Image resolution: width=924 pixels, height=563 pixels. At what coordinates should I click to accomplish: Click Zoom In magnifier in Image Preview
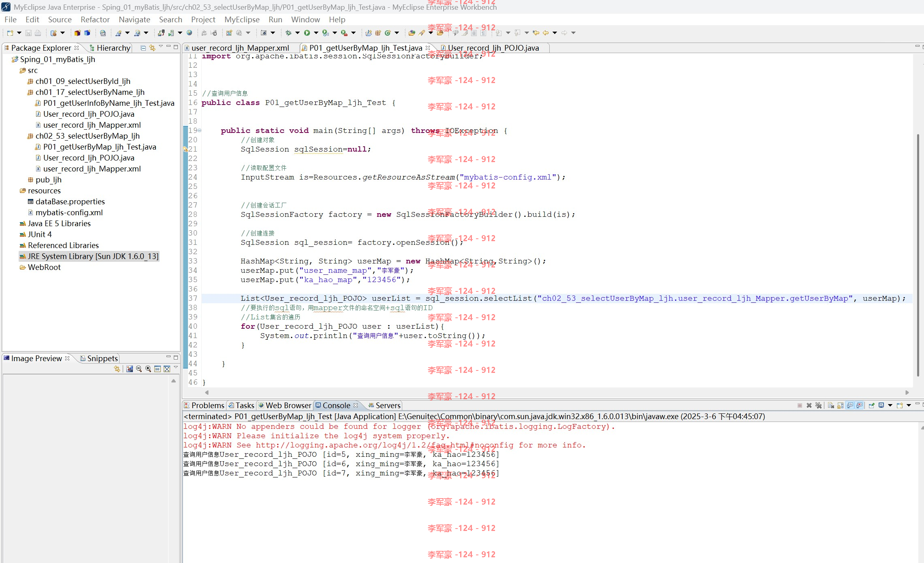pos(148,369)
